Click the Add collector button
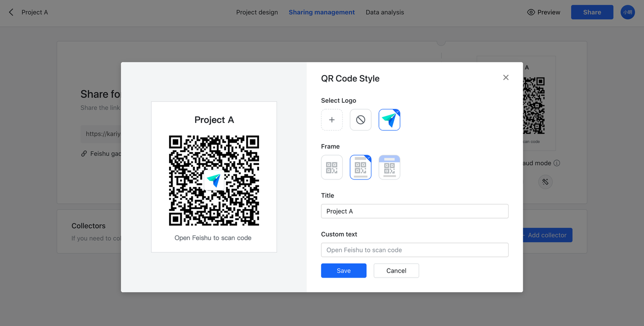The width and height of the screenshot is (644, 326). pyautogui.click(x=547, y=235)
